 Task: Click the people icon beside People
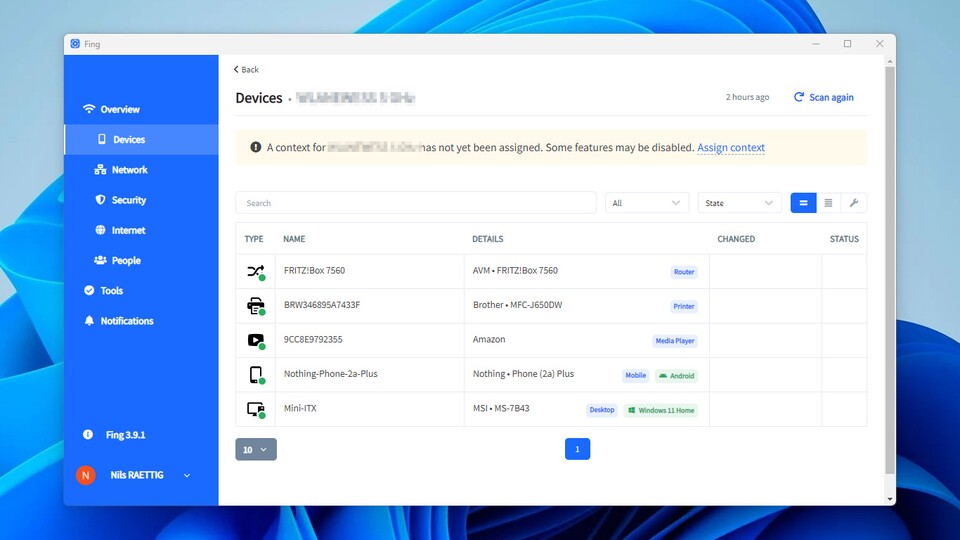coord(100,260)
